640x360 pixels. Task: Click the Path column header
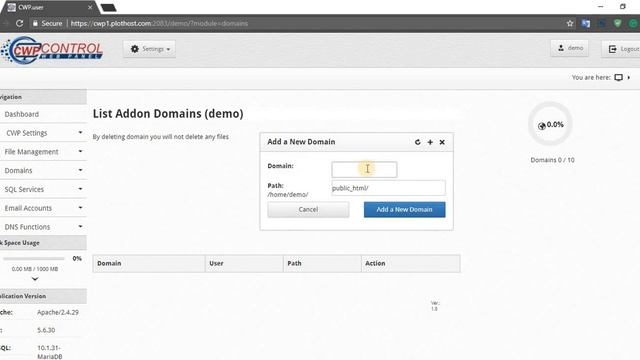coord(322,263)
